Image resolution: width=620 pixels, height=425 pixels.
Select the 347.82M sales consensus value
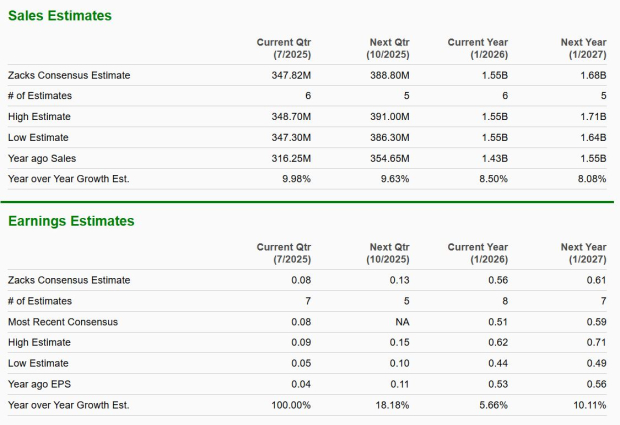(x=290, y=75)
